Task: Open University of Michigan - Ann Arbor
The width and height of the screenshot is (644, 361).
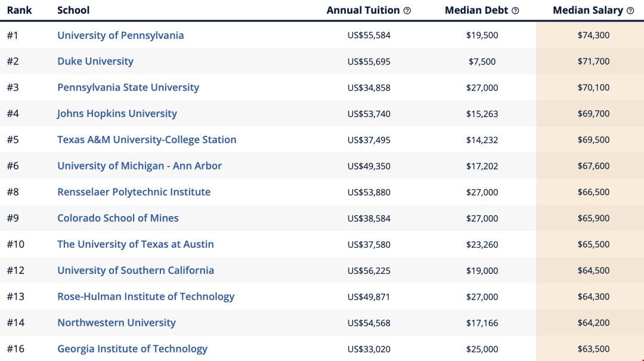Action: (x=139, y=166)
